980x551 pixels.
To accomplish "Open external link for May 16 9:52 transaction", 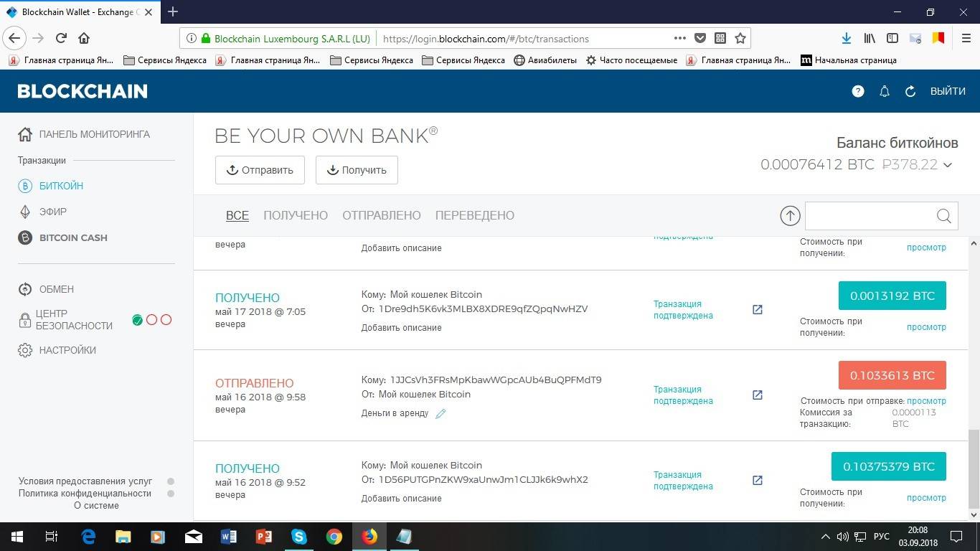I will click(757, 480).
